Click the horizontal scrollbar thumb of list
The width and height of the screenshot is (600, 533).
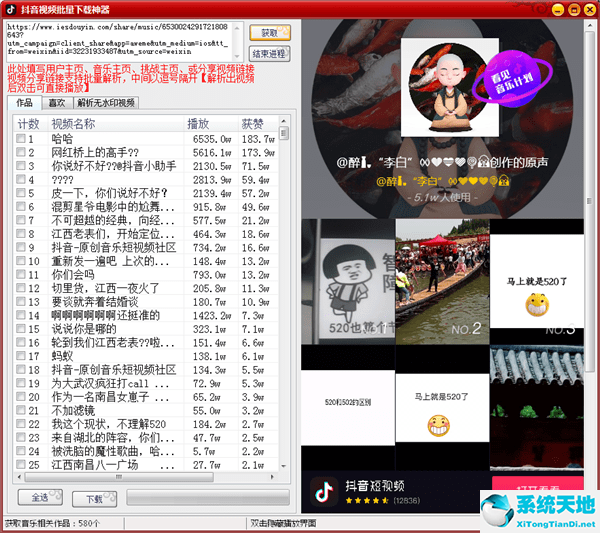119,477
